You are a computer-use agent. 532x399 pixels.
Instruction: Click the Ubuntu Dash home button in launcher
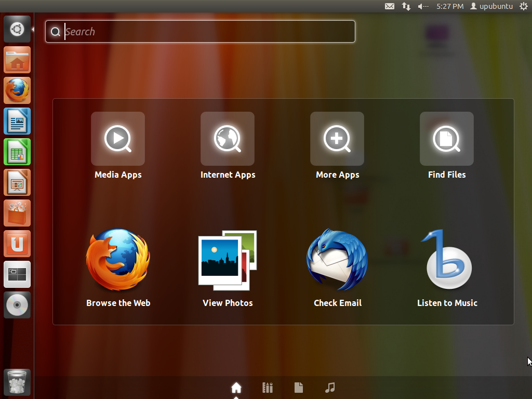(x=17, y=29)
